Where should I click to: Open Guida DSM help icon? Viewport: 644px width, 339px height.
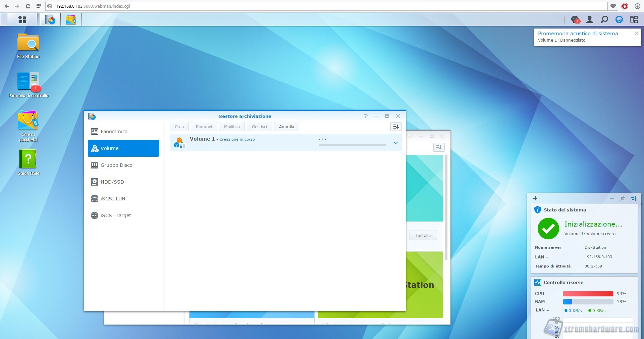click(28, 159)
